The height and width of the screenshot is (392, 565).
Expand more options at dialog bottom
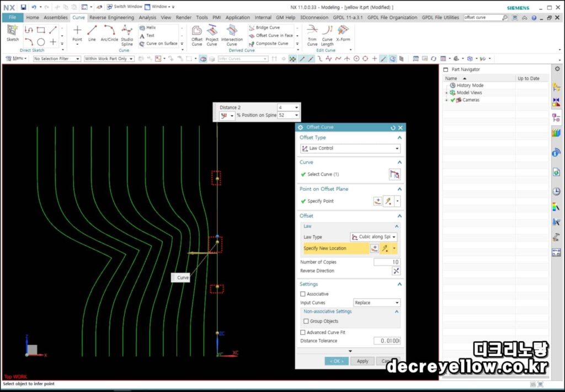coord(350,351)
